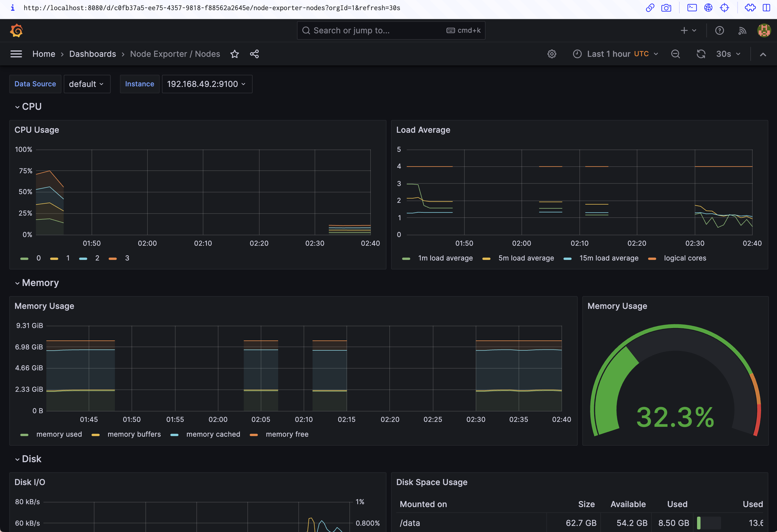The image size is (777, 532).
Task: Go to Home breadcrumb
Action: [x=43, y=54]
